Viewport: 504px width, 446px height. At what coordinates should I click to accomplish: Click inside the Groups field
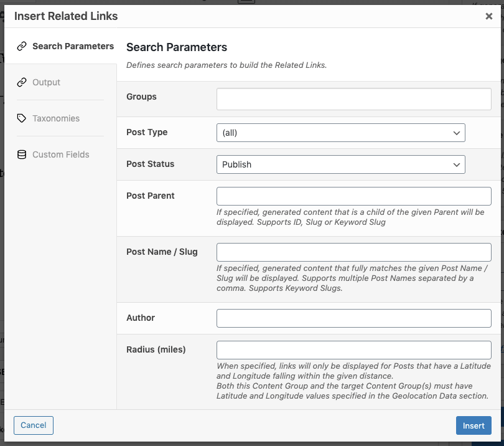pyautogui.click(x=353, y=98)
